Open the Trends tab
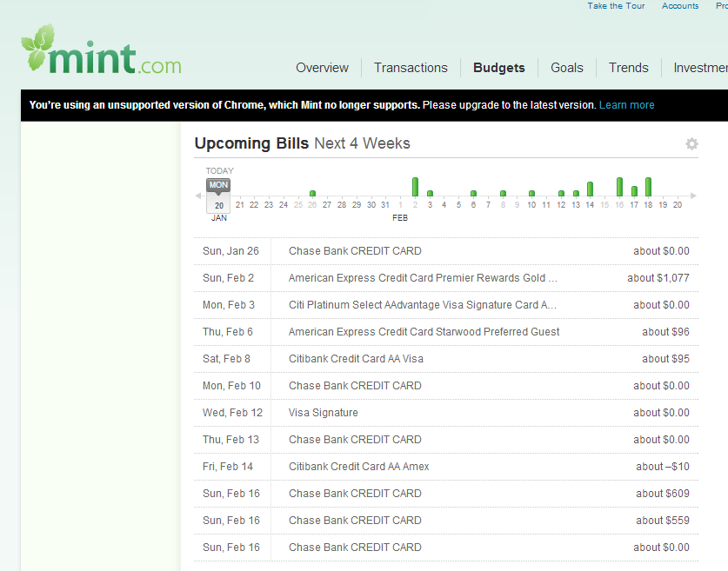 (629, 68)
